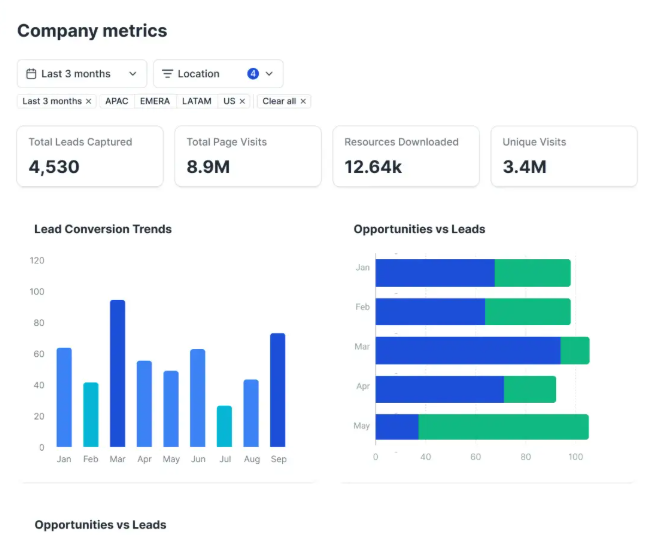
Task: Click the Clear all button
Action: (284, 101)
